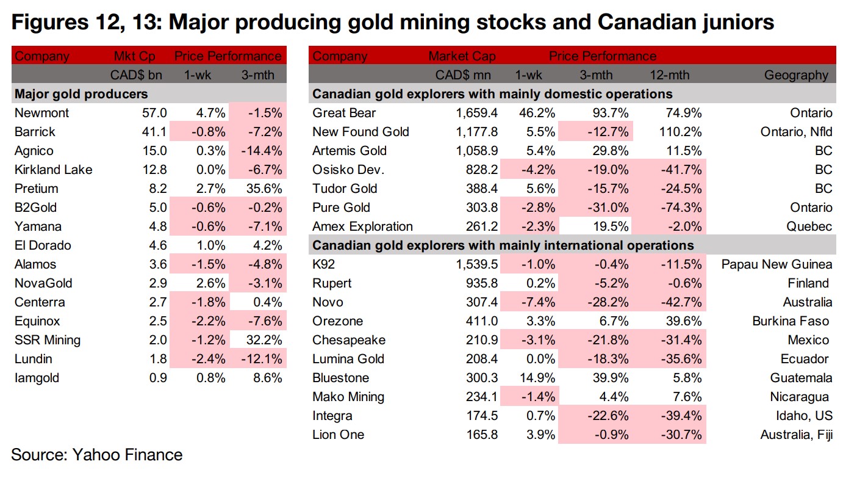Click the international operations explorers section header
868x478 pixels.
point(503,245)
